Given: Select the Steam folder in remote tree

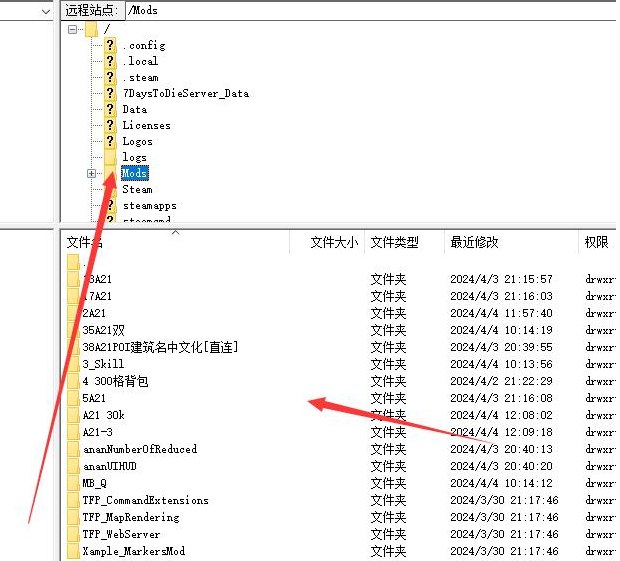Looking at the screenshot, I should tap(137, 189).
